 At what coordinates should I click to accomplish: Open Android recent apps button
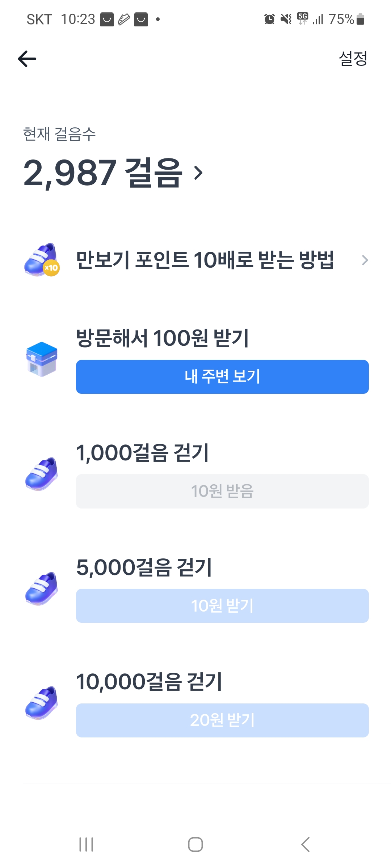[86, 844]
